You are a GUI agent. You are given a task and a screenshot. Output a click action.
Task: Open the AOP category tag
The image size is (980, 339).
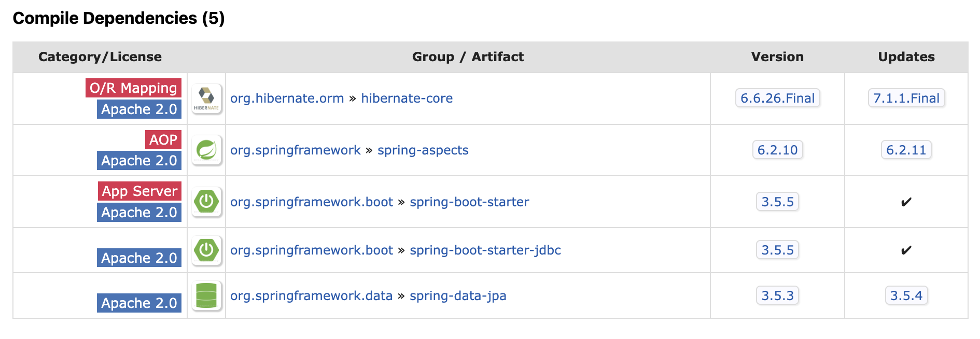(x=163, y=139)
